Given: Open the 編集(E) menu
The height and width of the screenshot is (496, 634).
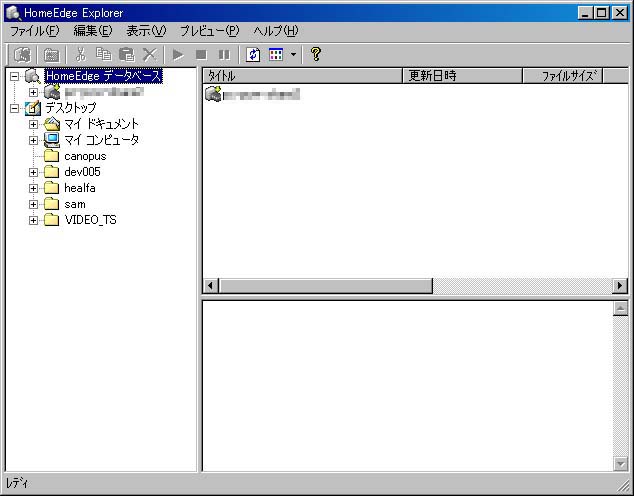Looking at the screenshot, I should (x=93, y=31).
